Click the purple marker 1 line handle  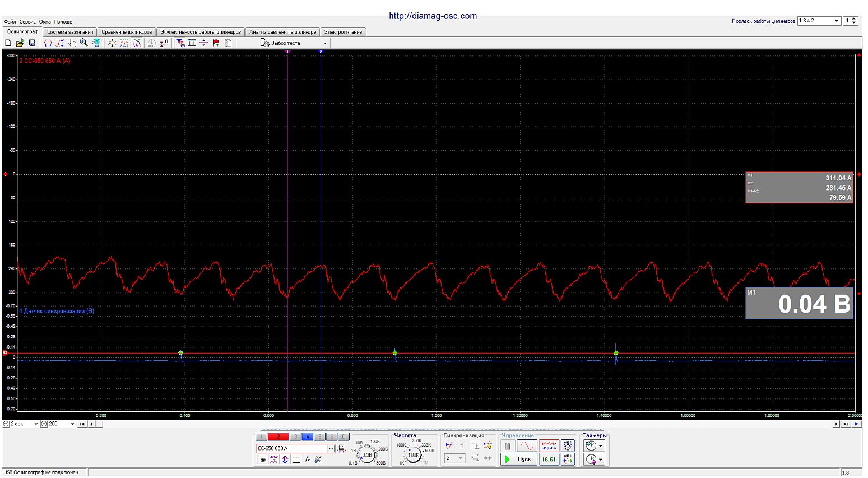pos(287,52)
